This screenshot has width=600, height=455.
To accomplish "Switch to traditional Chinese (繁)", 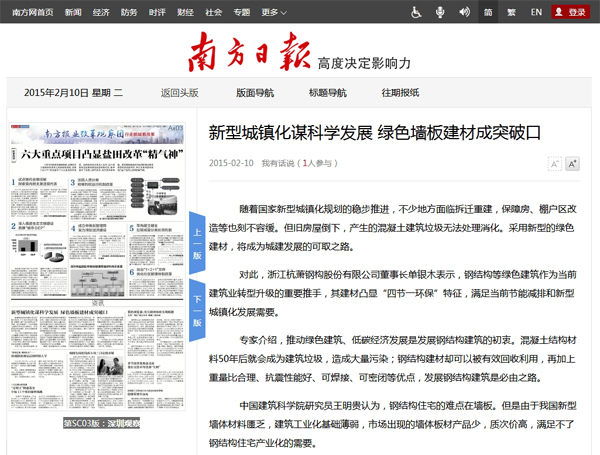I will (511, 12).
